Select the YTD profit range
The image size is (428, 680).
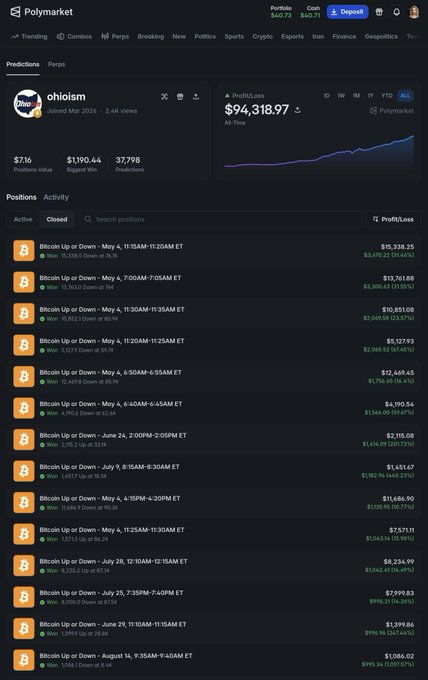click(x=387, y=95)
